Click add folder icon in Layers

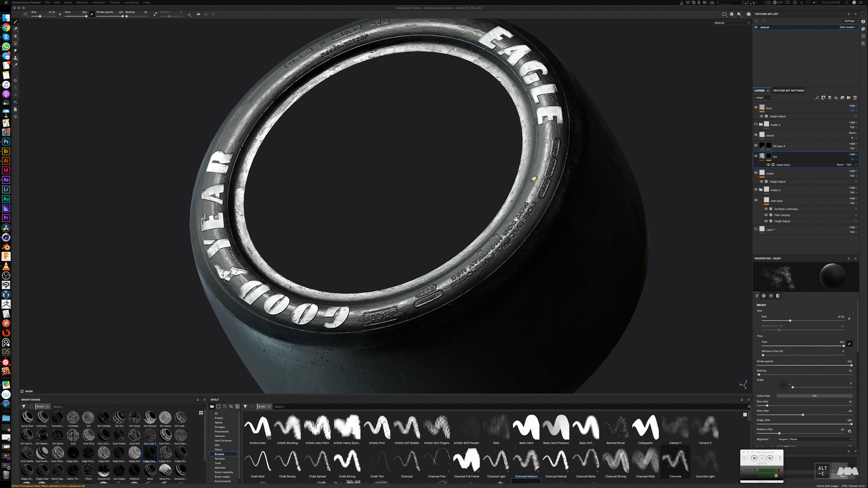pos(849,98)
